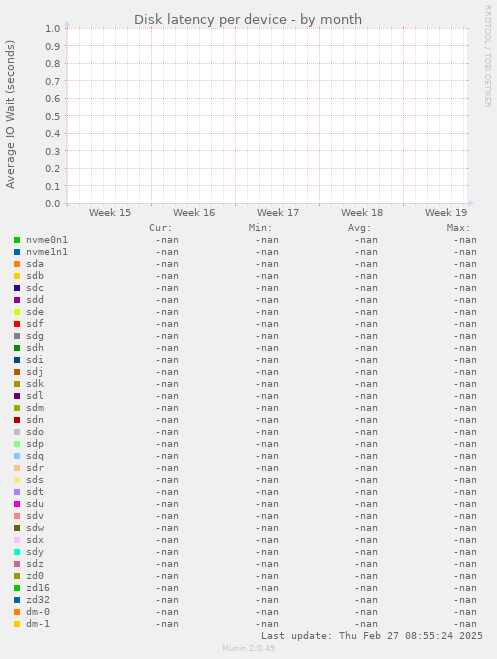Select the sdm legend label

pyautogui.click(x=35, y=408)
